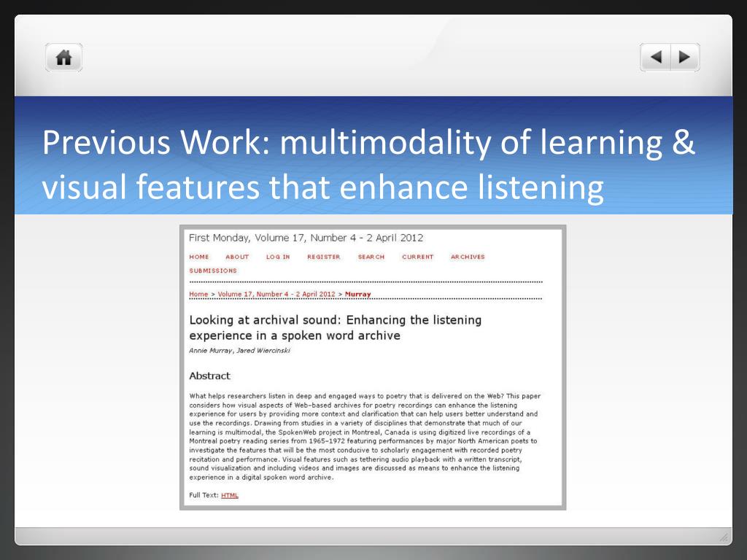Screen dimensions: 747x560
Task: Click the authors line 'Annie Murray, Jared Wiercinski'
Action: click(239, 351)
